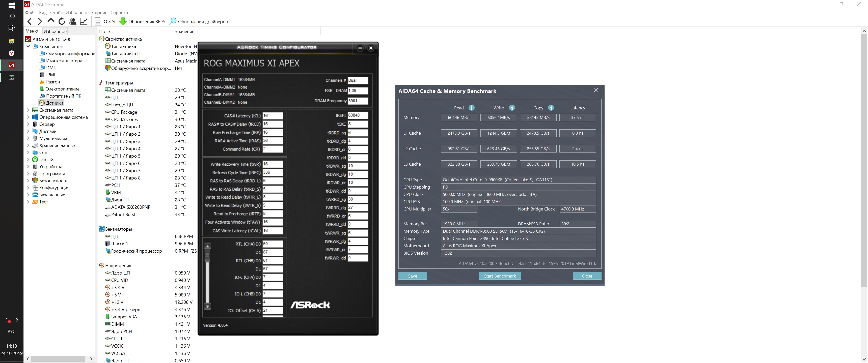Click the Yandex browser taskbar icon
Image resolution: width=868 pixels, height=363 pixels.
pos(11,53)
